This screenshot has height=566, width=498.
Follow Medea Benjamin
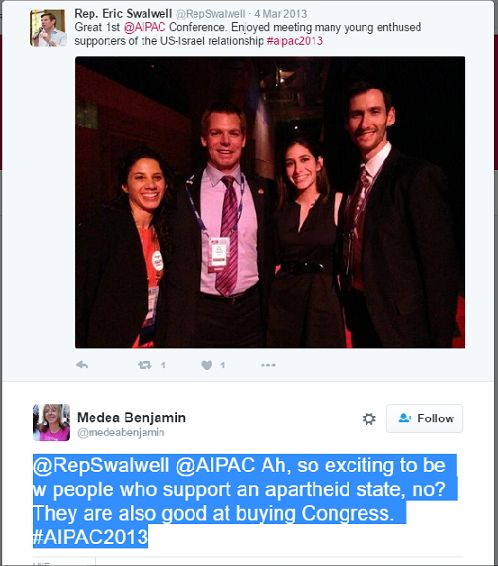point(424,419)
